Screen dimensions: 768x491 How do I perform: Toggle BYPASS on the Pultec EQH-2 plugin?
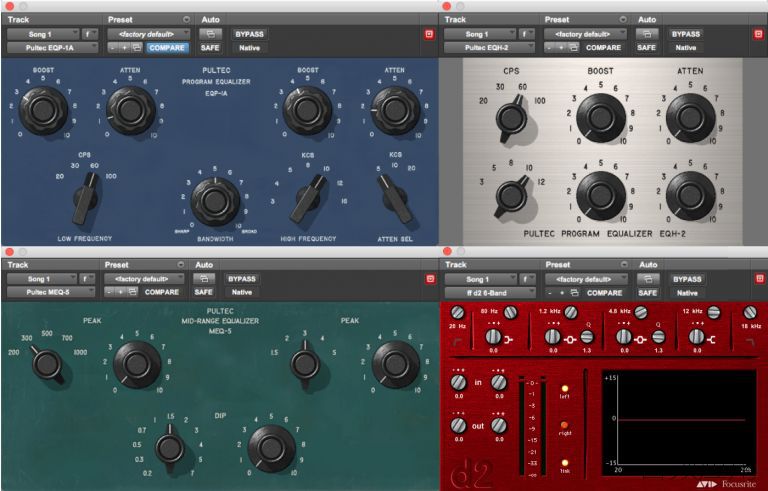click(x=686, y=34)
